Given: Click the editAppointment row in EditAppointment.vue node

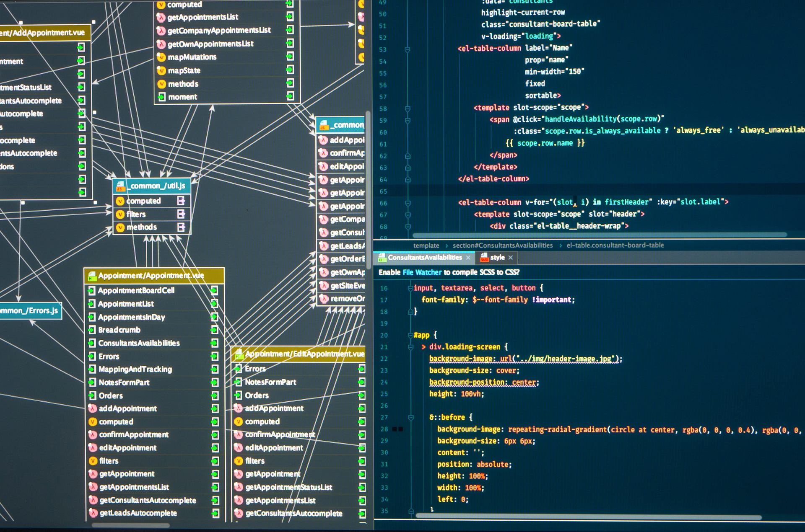Looking at the screenshot, I should coord(298,448).
